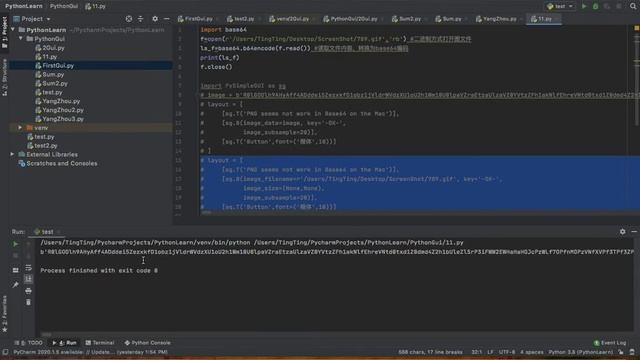Open the Terminal tool window
640x360 pixels.
pyautogui.click(x=100, y=343)
